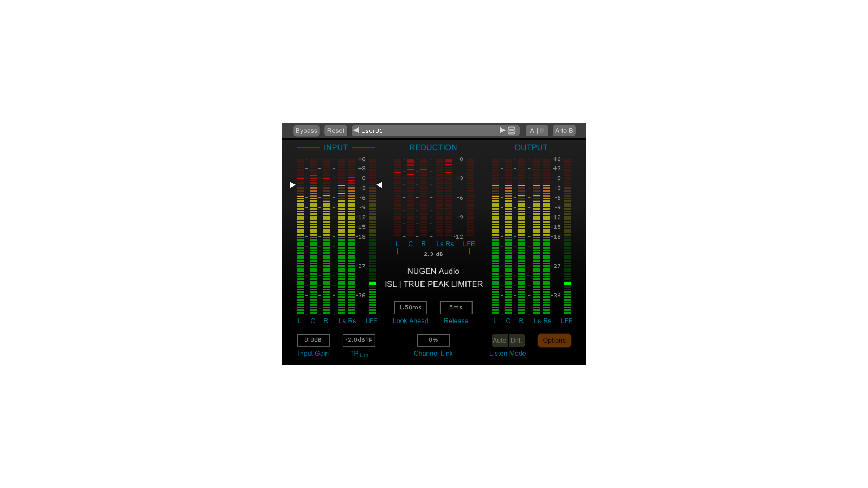Image resolution: width=868 pixels, height=488 pixels.
Task: Toggle the Bypass button
Action: pos(306,131)
